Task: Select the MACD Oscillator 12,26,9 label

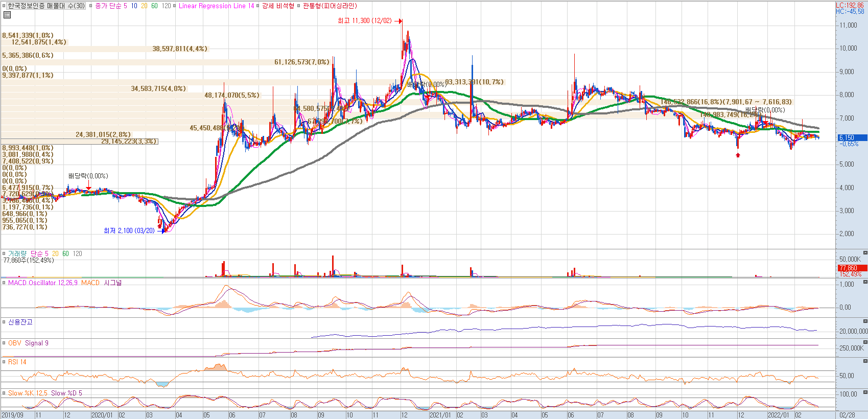Action: point(43,283)
